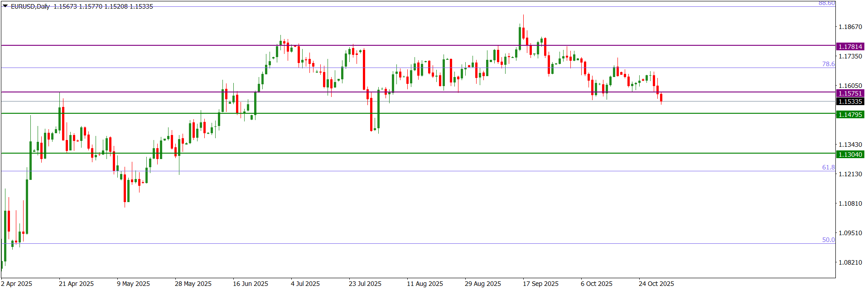Select the green 1.13040 price label
The width and height of the screenshot is (868, 290).
click(850, 155)
